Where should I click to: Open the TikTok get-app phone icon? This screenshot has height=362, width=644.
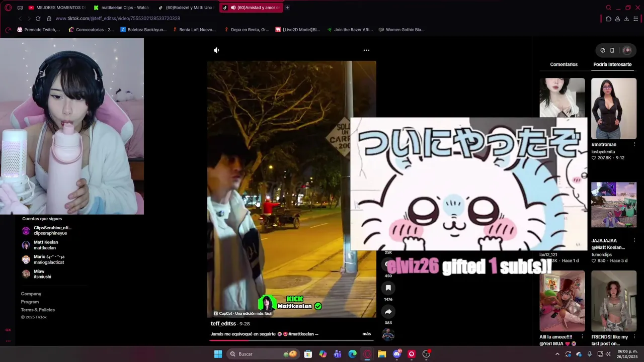coord(612,50)
